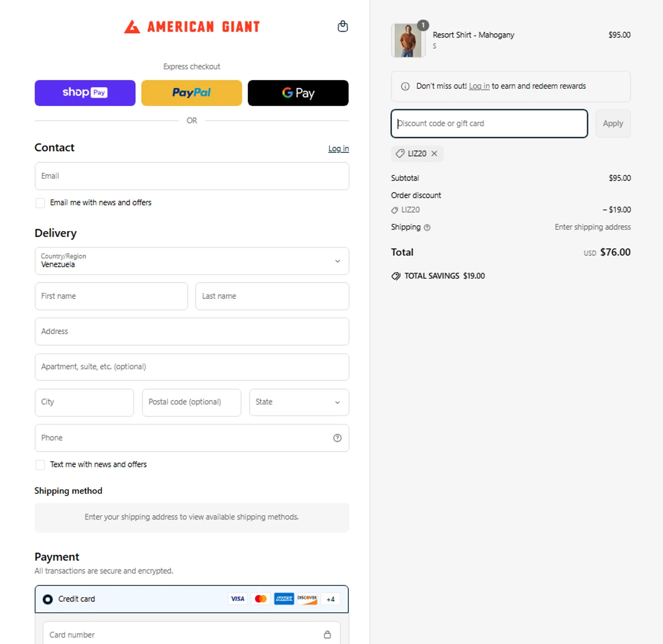Click the Mastercard icon
The width and height of the screenshot is (663, 644).
click(x=261, y=599)
